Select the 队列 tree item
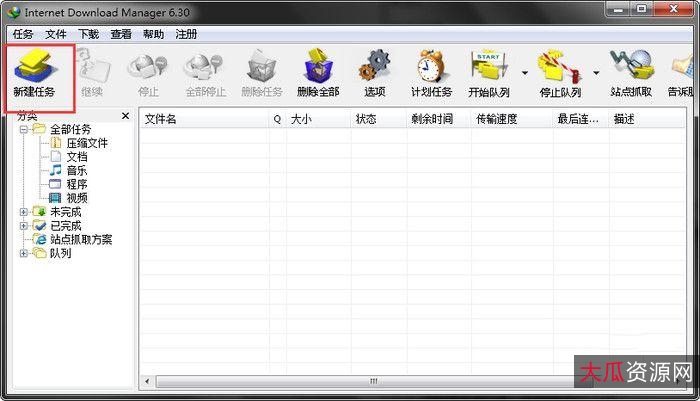The width and height of the screenshot is (700, 401). coord(60,254)
